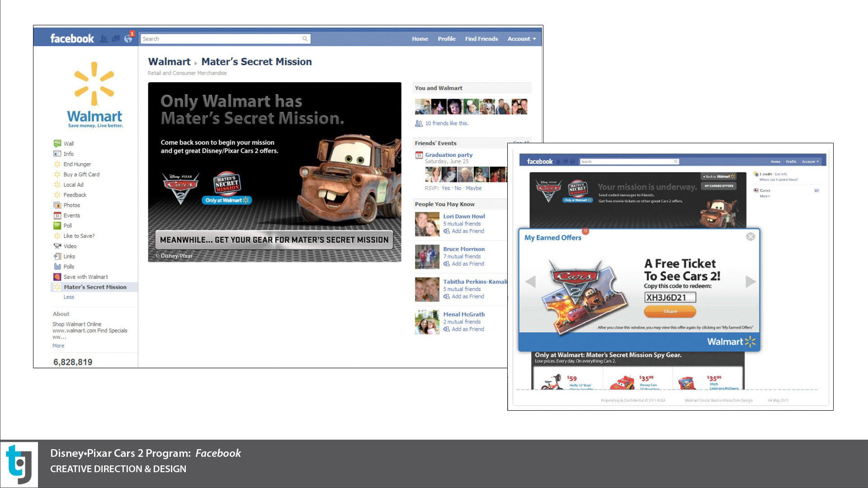
Task: Click the tj logo in footer
Action: pos(19,464)
